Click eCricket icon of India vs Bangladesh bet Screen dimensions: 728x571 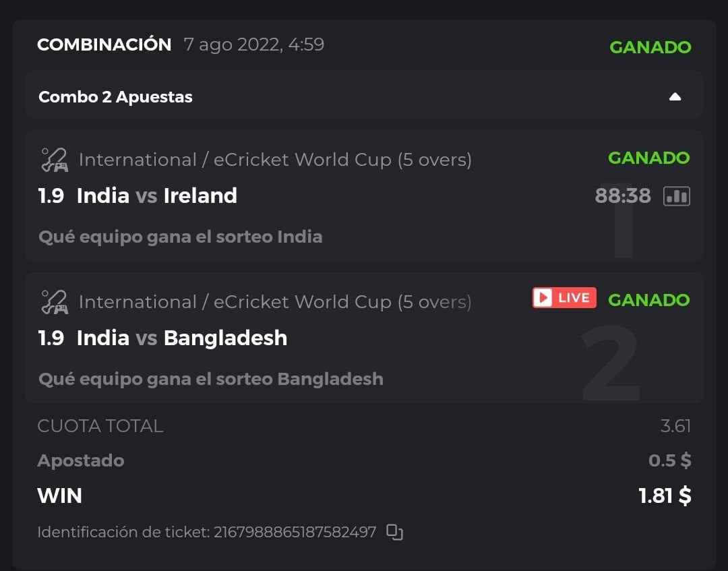(x=54, y=302)
